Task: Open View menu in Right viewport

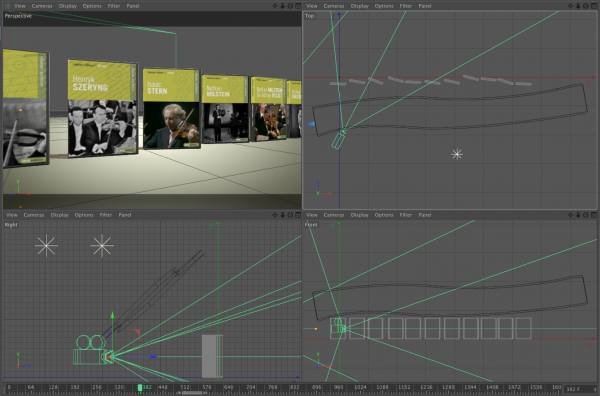Action: click(x=11, y=215)
